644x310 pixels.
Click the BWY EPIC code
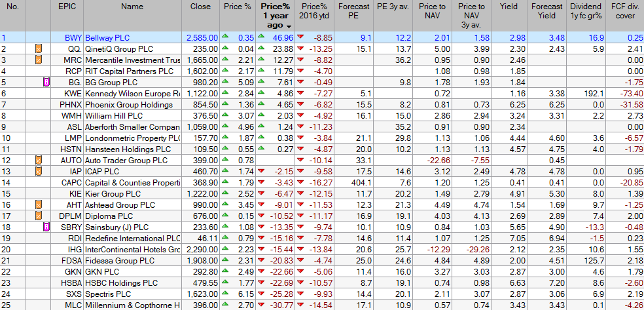point(73,38)
